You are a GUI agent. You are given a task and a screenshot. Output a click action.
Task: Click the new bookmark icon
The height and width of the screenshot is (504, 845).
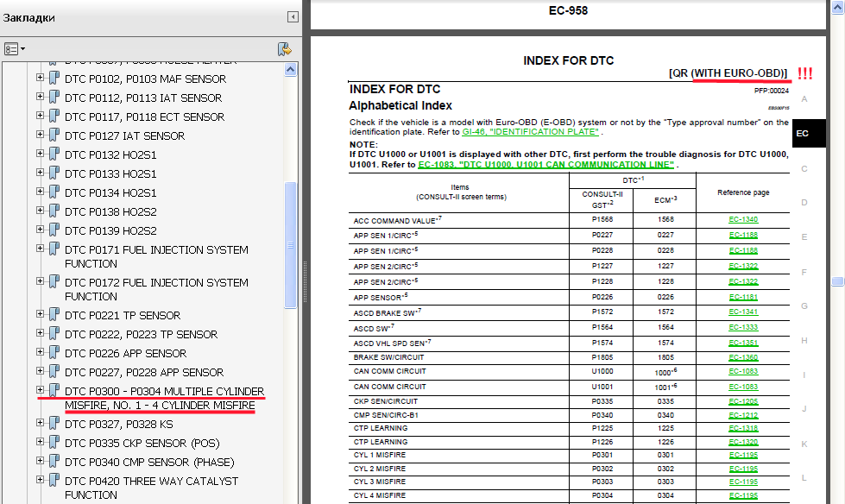click(x=285, y=49)
